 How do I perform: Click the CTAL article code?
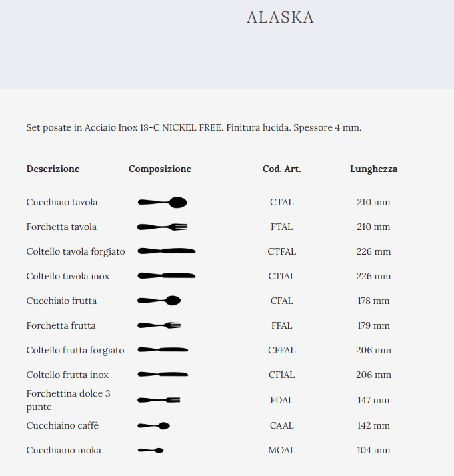coord(281,202)
